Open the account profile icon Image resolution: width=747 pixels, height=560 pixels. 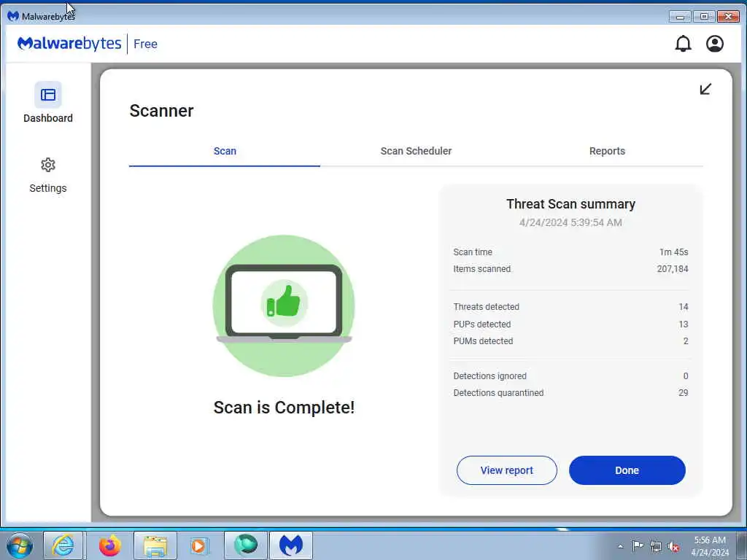pyautogui.click(x=715, y=44)
